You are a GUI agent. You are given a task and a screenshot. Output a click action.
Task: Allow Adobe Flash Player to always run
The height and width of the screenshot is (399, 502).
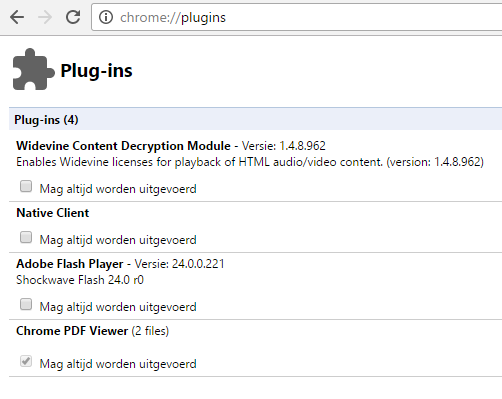coord(26,305)
